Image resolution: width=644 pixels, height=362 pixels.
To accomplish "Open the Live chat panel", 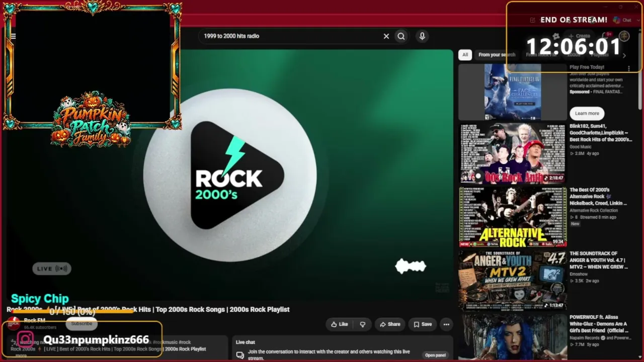I will [x=435, y=355].
